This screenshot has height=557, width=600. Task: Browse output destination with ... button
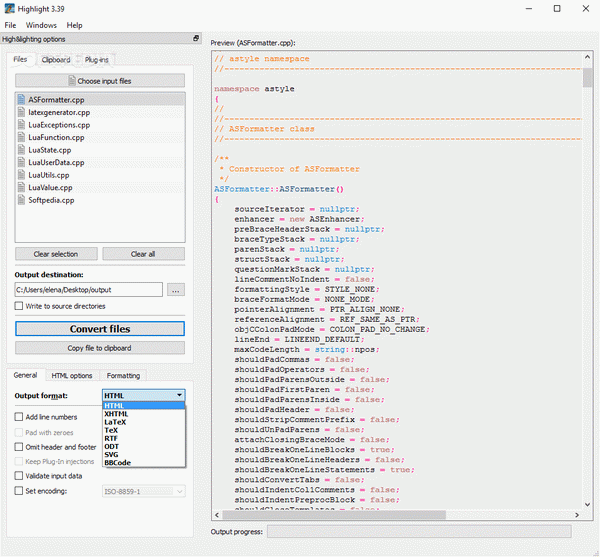pyautogui.click(x=176, y=290)
